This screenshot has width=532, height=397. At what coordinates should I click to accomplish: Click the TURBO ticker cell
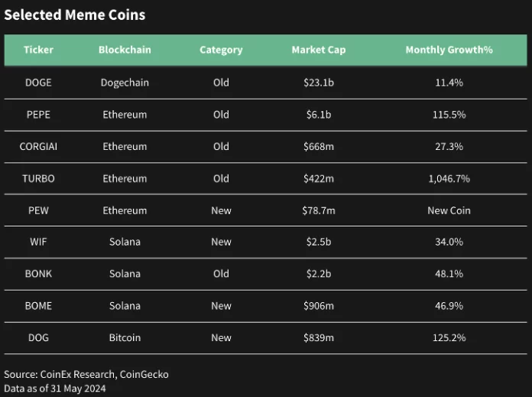click(38, 178)
